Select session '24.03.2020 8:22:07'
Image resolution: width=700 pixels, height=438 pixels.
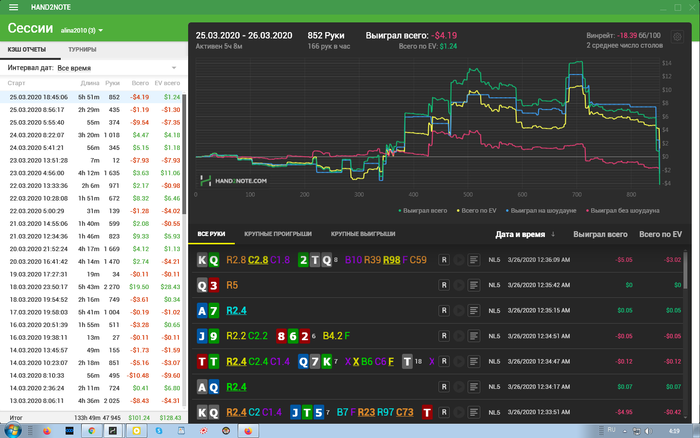point(92,135)
